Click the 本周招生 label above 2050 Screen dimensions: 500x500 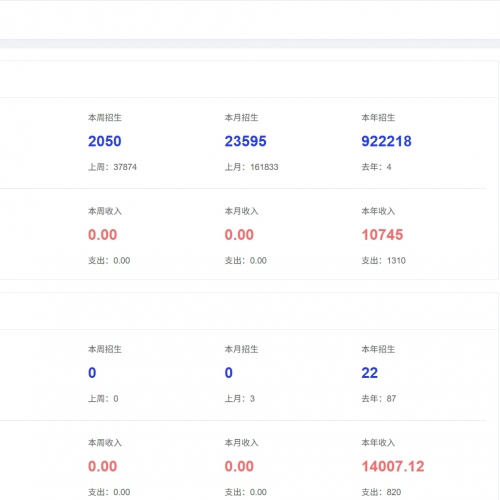[x=105, y=117]
